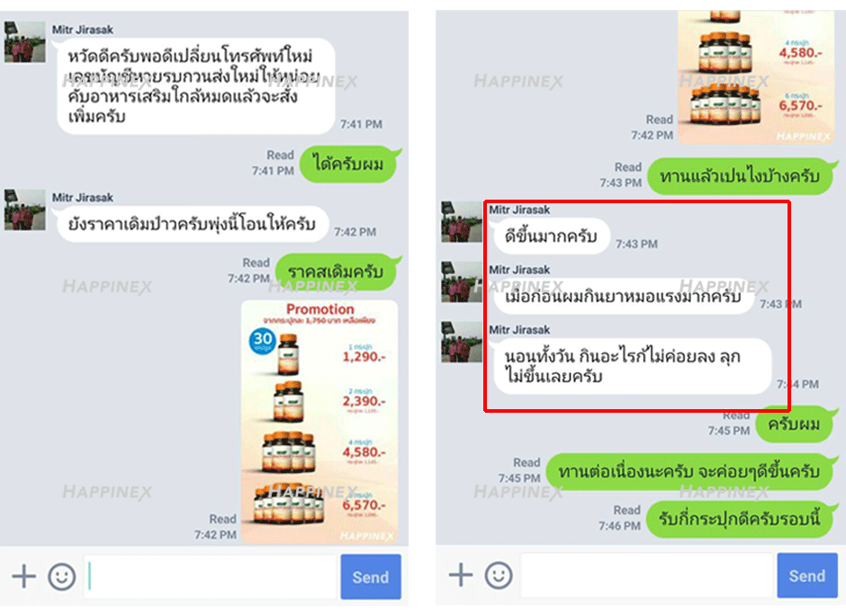Select the green ราคาเดิมครับ message bubble
The width and height of the screenshot is (846, 616).
[337, 271]
